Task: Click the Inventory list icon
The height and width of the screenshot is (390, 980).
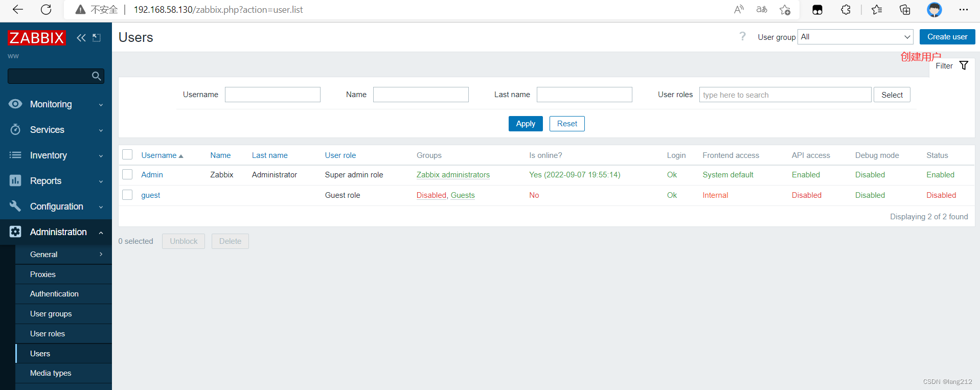Action: (15, 155)
